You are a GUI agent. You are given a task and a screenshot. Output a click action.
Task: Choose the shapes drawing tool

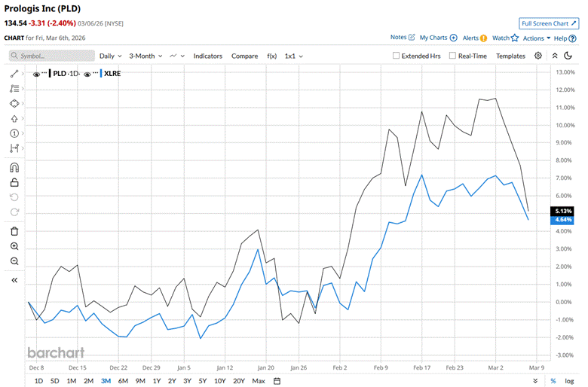coord(14,103)
